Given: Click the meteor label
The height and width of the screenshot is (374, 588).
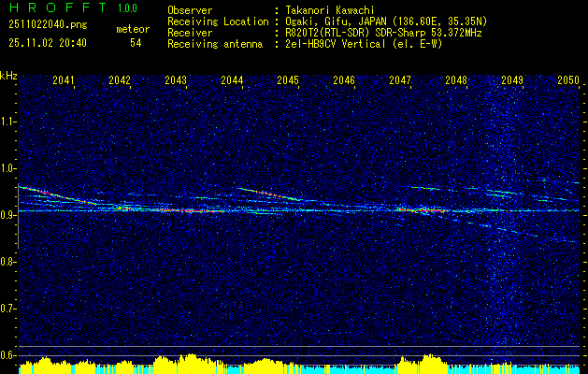Looking at the screenshot, I should click(x=133, y=29).
